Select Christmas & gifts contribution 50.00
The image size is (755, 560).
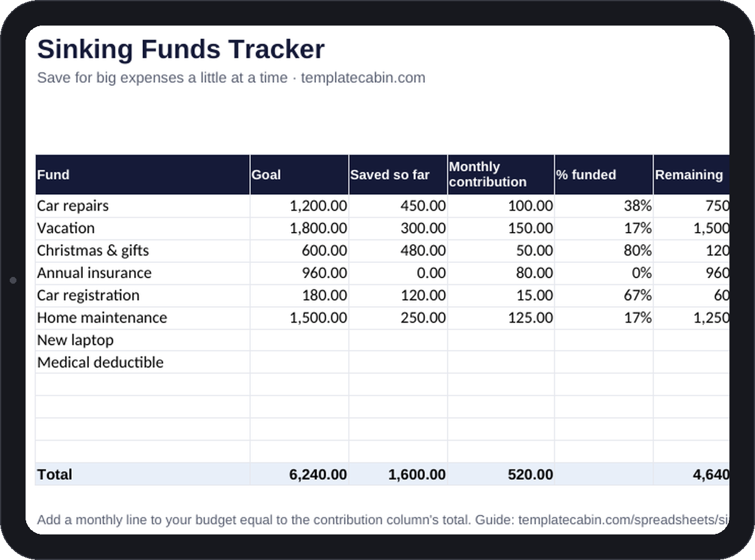coord(501,251)
